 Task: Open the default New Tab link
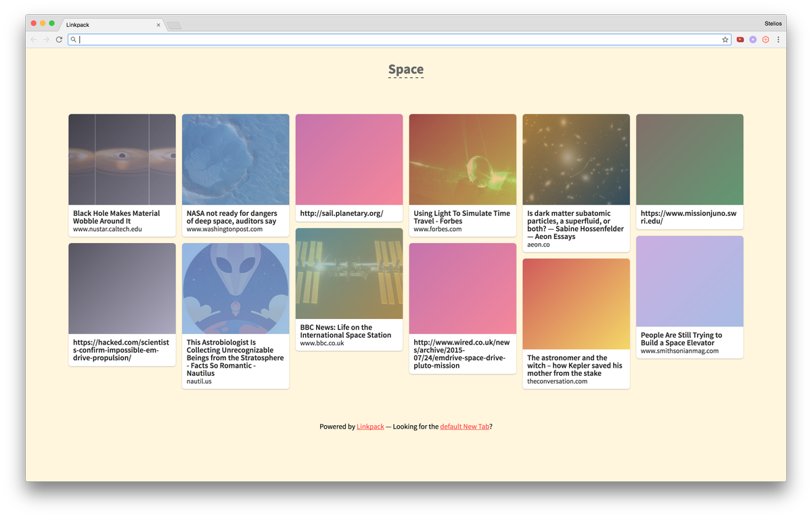(x=464, y=427)
